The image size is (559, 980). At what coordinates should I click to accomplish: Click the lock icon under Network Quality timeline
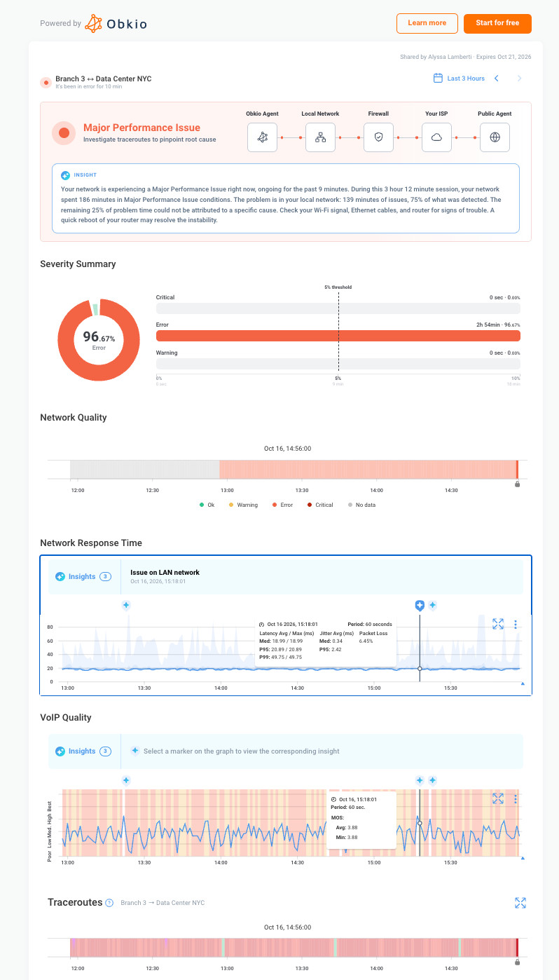[518, 484]
